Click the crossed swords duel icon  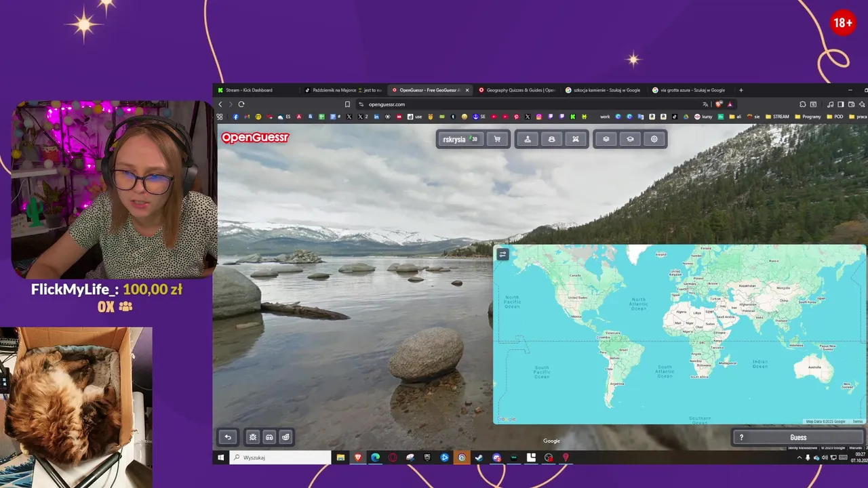point(575,139)
